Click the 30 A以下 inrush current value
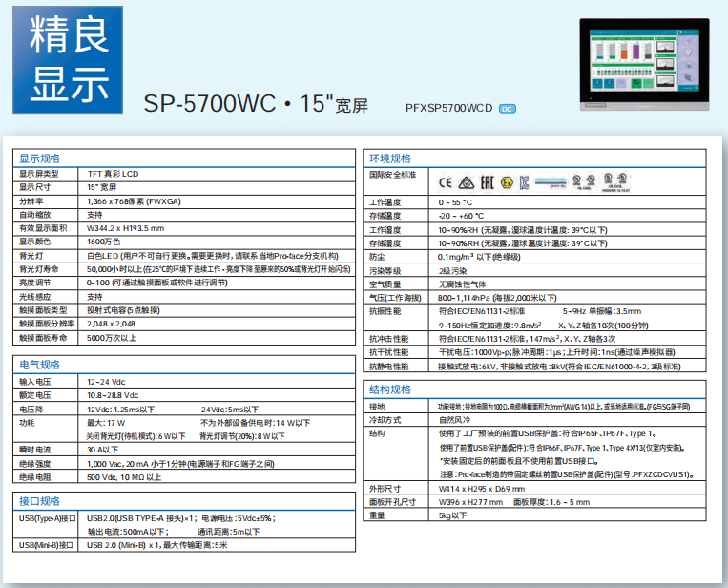Screen dimensions: 728x588 [x=103, y=450]
